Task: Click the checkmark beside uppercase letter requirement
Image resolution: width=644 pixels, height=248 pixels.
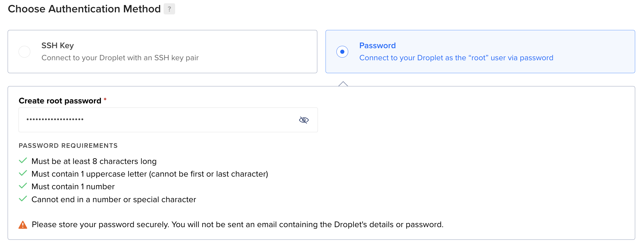Action: tap(23, 173)
